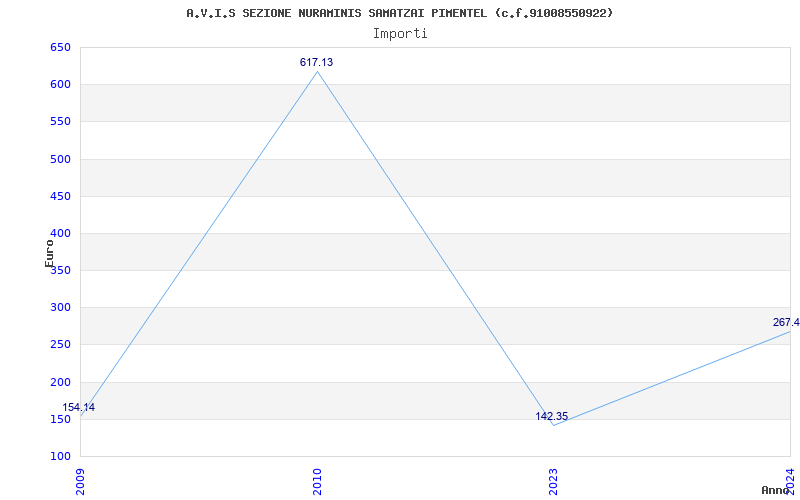The width and height of the screenshot is (800, 500).
Task: Click the 2009 x-axis label
Action: click(80, 481)
